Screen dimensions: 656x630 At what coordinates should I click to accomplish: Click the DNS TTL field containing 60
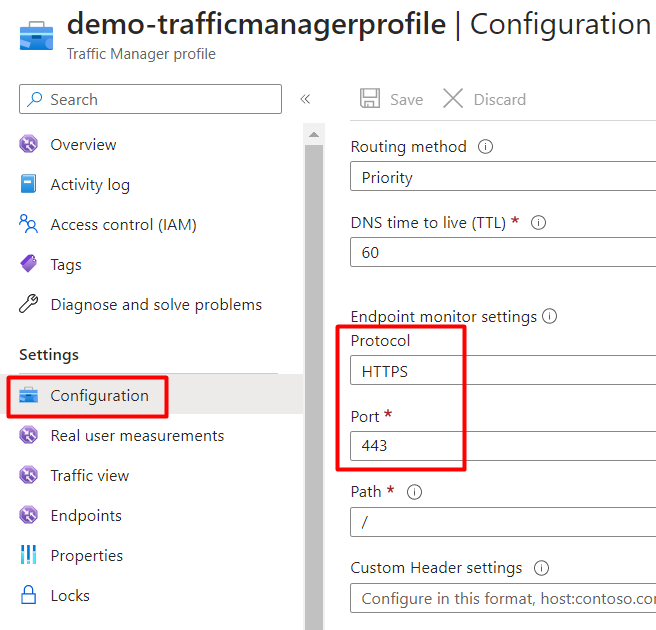pos(503,252)
